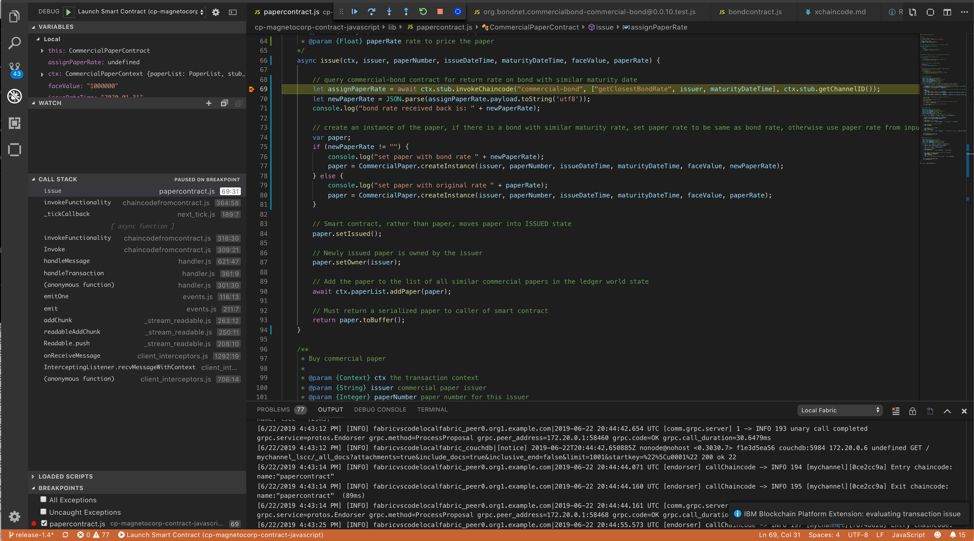The image size is (974, 541).
Task: Split the editor to the right
Action: click(947, 12)
